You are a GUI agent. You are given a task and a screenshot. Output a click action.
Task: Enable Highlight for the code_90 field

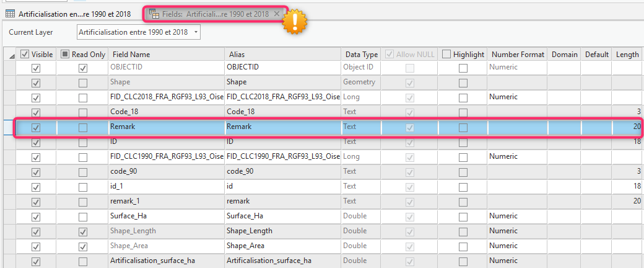463,172
